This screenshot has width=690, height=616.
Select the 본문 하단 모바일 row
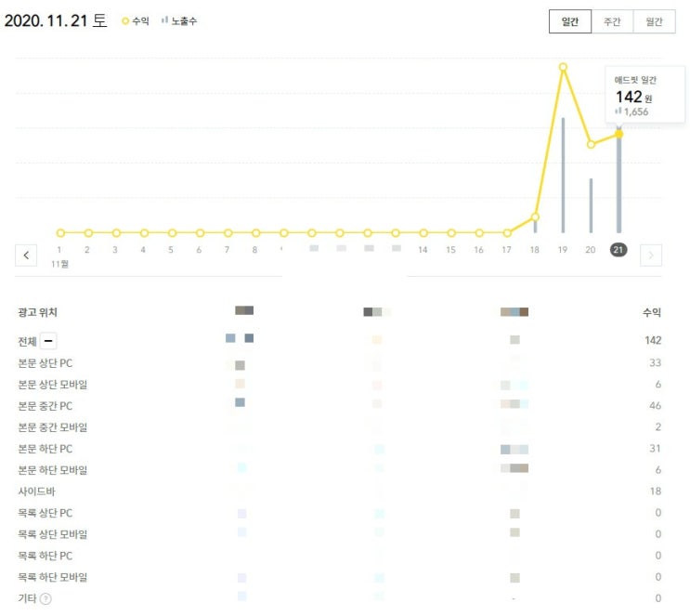point(339,470)
